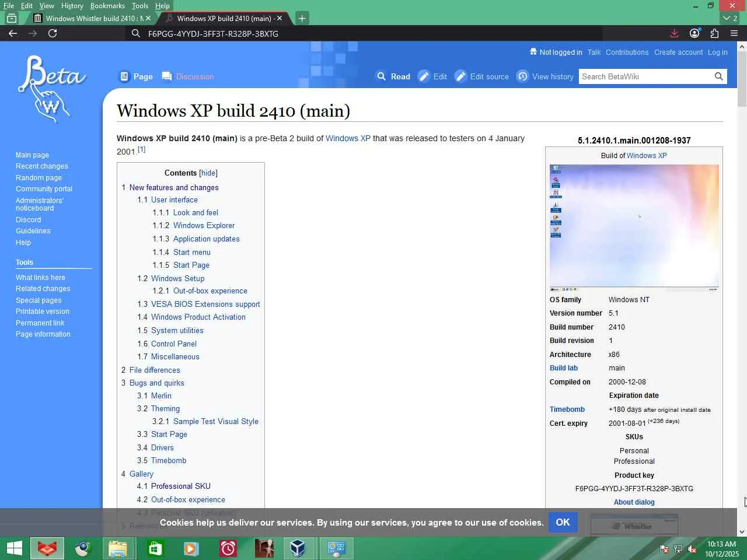Focus the Search BetaWiki input field

645,76
